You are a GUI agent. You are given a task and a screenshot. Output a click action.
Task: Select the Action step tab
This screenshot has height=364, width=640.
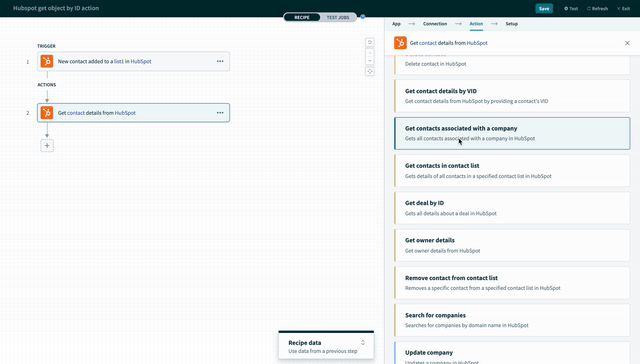pyautogui.click(x=476, y=24)
